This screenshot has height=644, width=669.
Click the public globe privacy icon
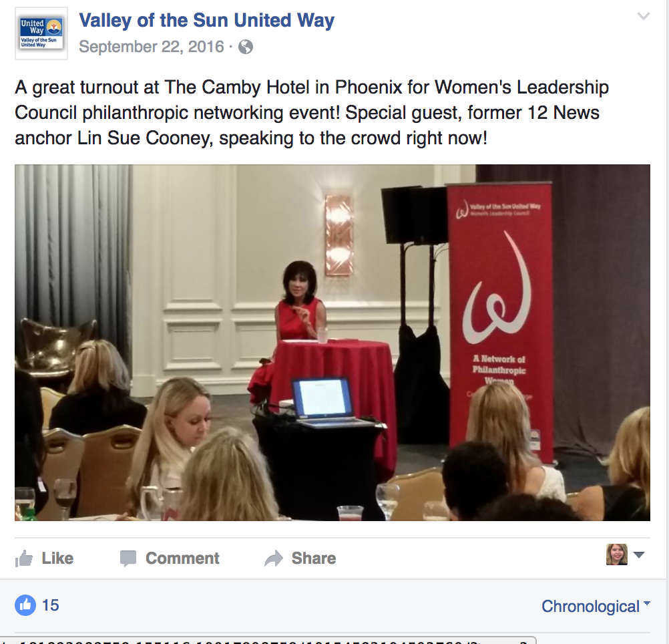coord(245,47)
